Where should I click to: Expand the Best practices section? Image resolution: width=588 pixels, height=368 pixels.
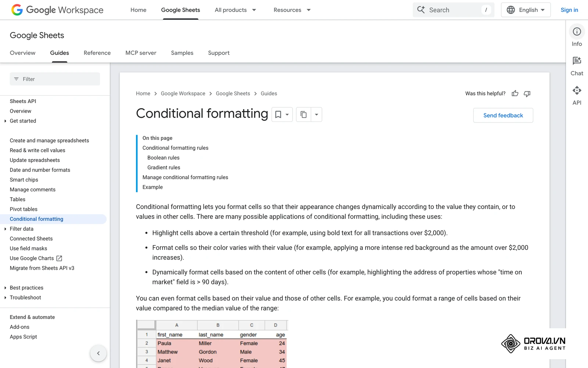[x=5, y=288]
